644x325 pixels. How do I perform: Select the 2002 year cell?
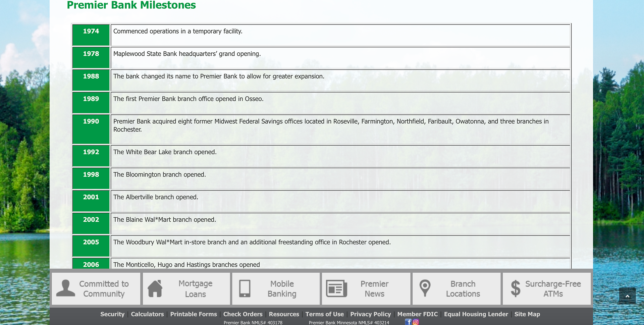[91, 223]
